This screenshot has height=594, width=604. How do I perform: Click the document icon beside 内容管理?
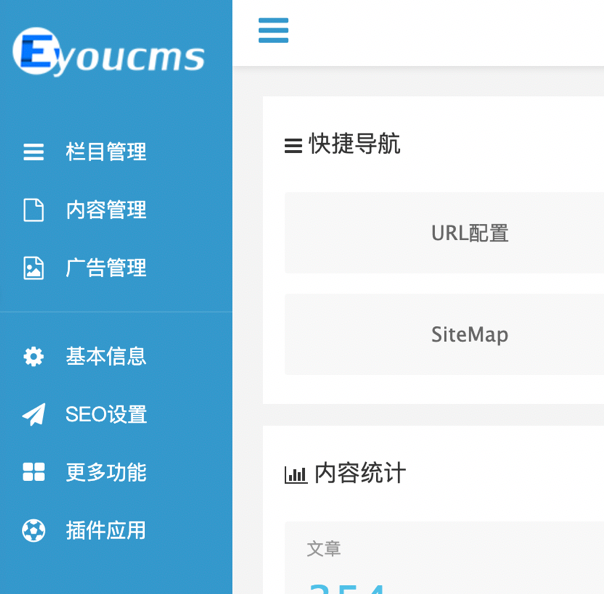click(34, 210)
